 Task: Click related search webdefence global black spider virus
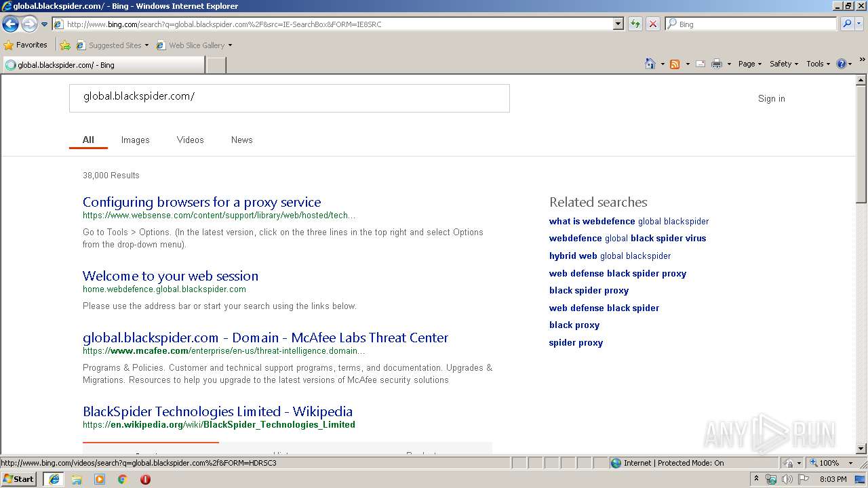coord(627,238)
